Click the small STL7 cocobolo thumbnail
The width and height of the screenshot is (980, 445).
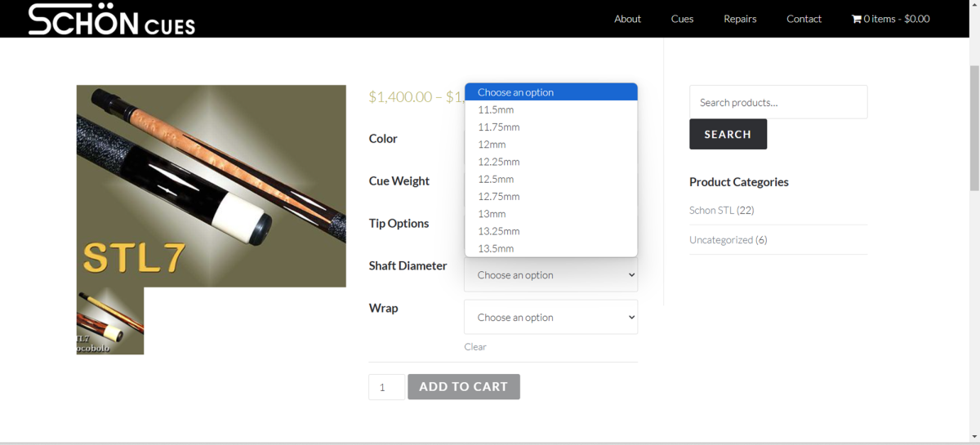110,321
